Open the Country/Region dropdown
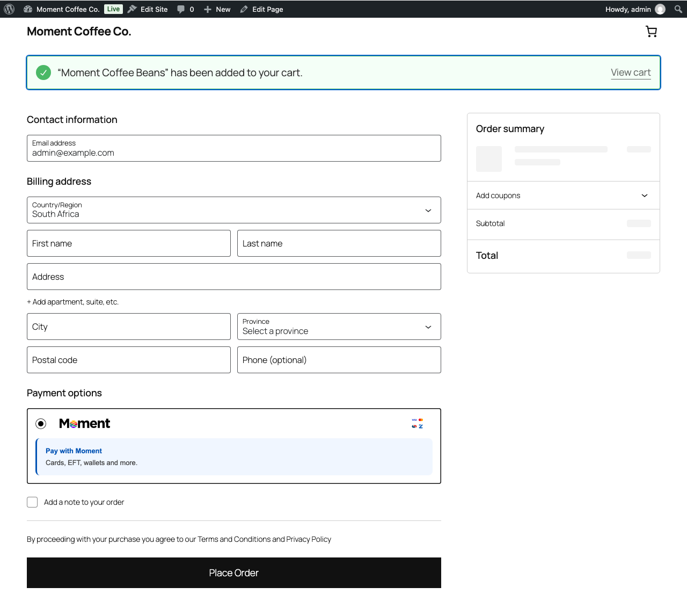 point(234,210)
